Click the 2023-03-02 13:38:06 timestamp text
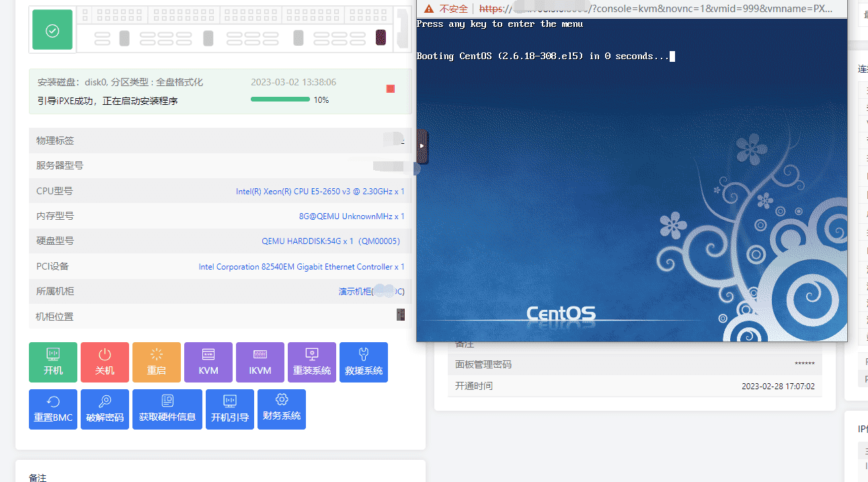The image size is (868, 482). 293,82
